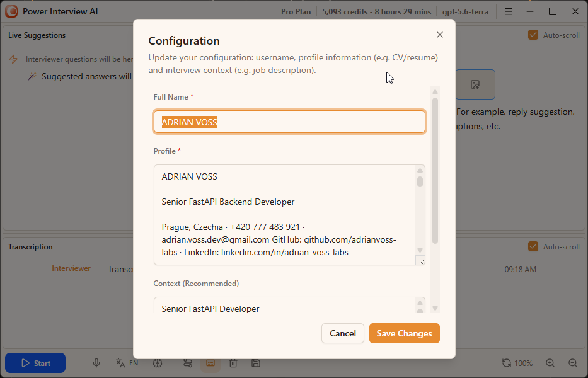Click into the Full Name field

(289, 122)
